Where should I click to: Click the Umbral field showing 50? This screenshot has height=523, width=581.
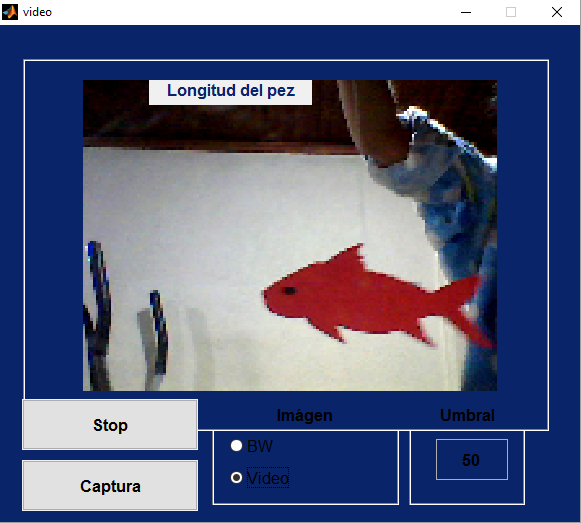pyautogui.click(x=472, y=460)
